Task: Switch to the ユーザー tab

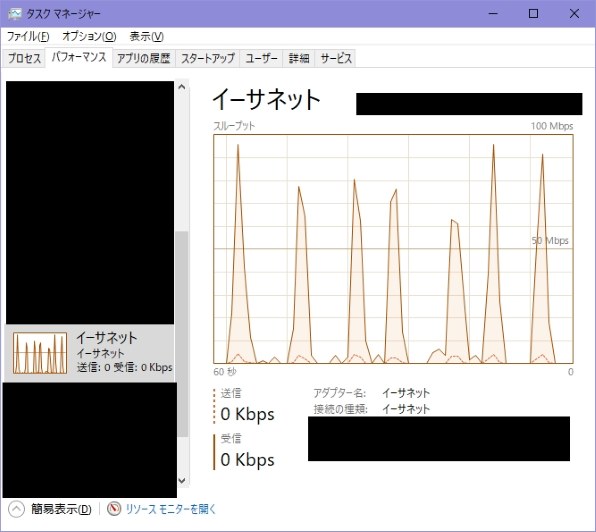Action: (x=261, y=59)
